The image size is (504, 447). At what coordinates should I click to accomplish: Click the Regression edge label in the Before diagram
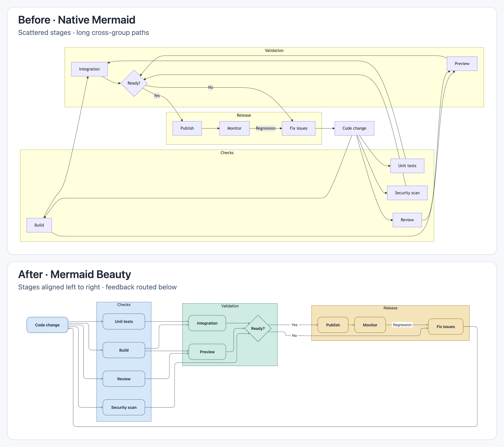pyautogui.click(x=266, y=128)
